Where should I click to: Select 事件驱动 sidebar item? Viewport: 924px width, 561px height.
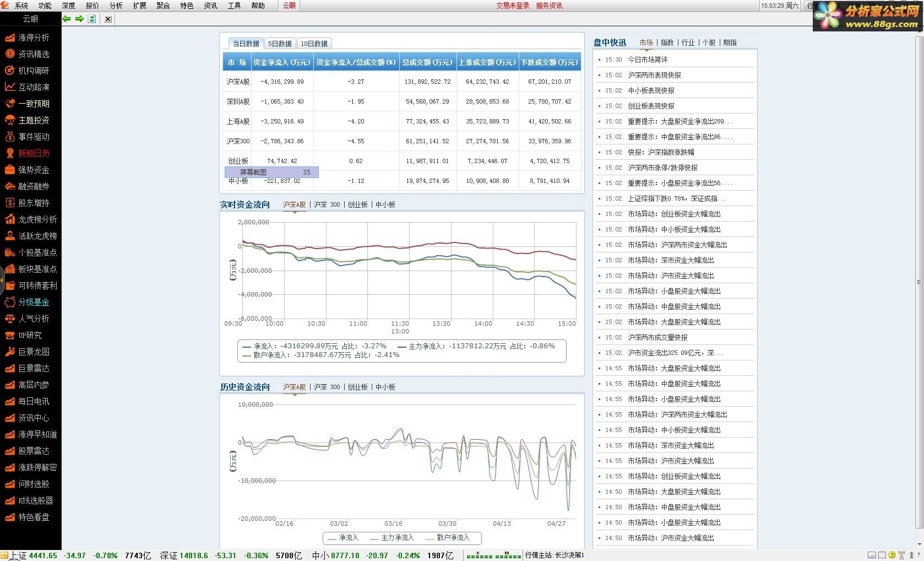28,137
